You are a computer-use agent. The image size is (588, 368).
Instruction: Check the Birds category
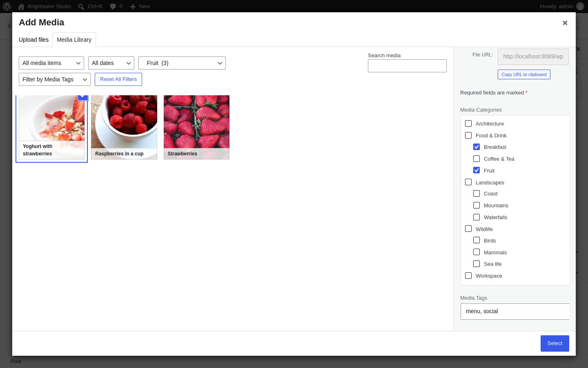[x=477, y=240]
